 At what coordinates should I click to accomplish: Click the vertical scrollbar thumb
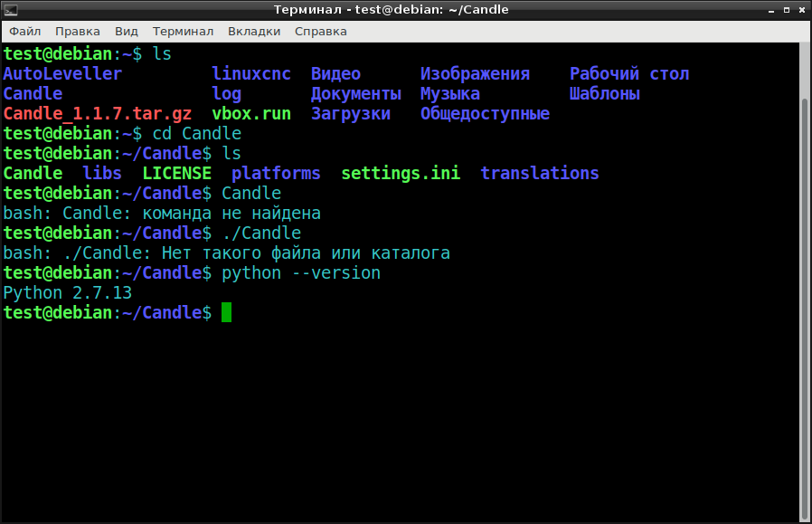(x=805, y=310)
